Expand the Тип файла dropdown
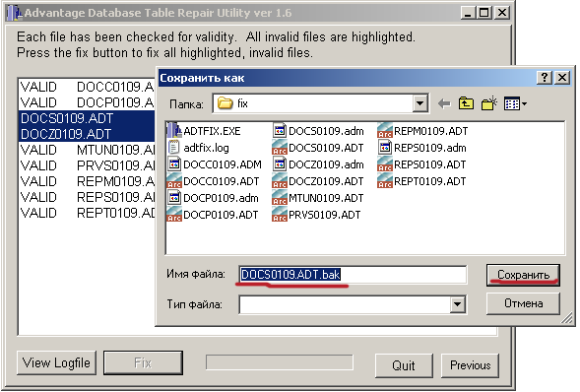580x392 pixels. point(458,304)
